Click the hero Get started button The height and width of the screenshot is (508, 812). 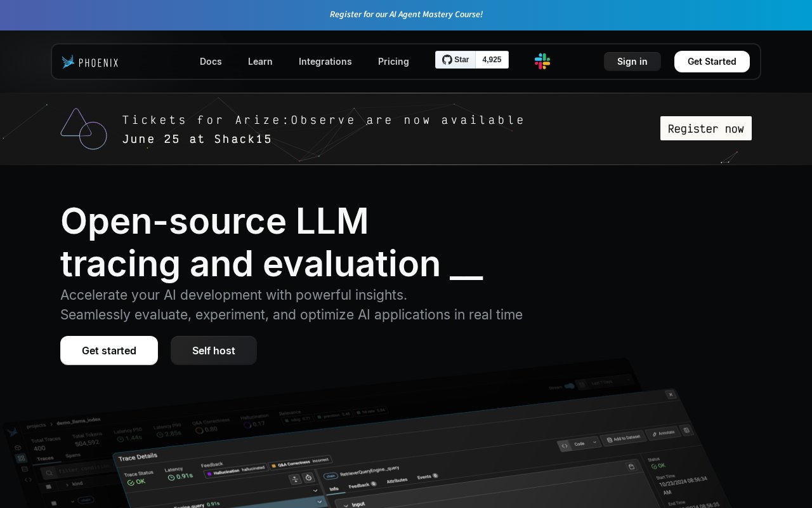[x=109, y=351]
